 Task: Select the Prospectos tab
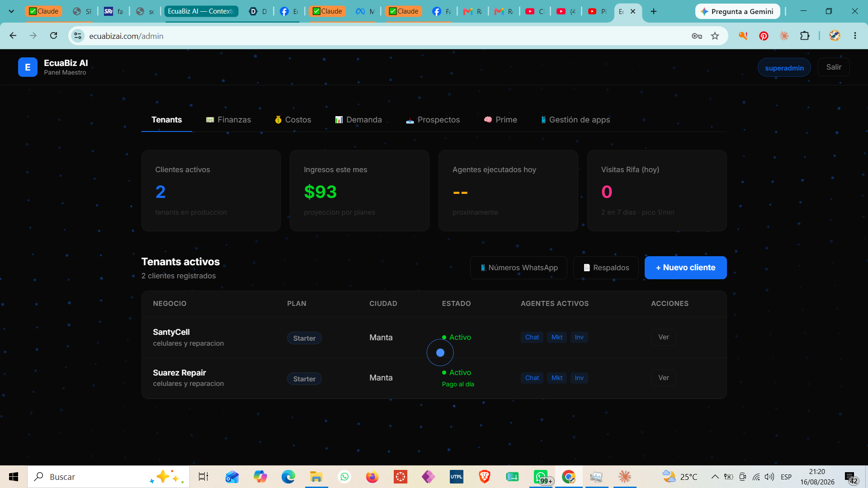tap(433, 120)
